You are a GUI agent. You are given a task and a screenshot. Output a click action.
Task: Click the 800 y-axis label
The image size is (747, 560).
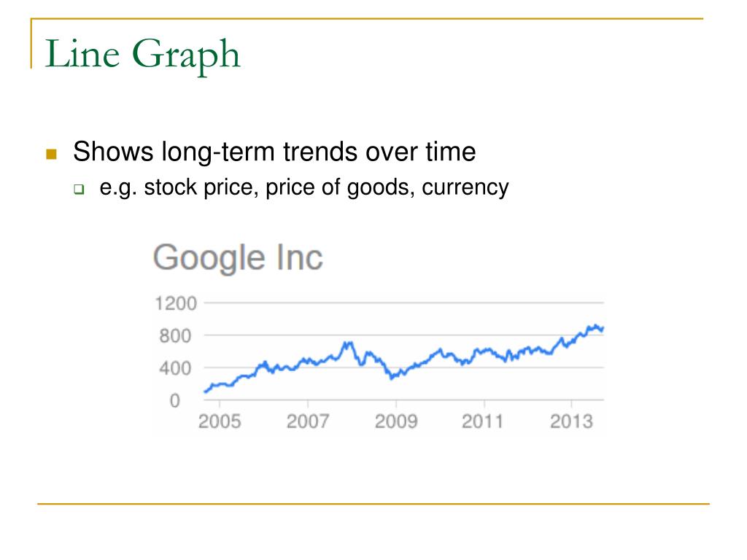[x=175, y=336]
